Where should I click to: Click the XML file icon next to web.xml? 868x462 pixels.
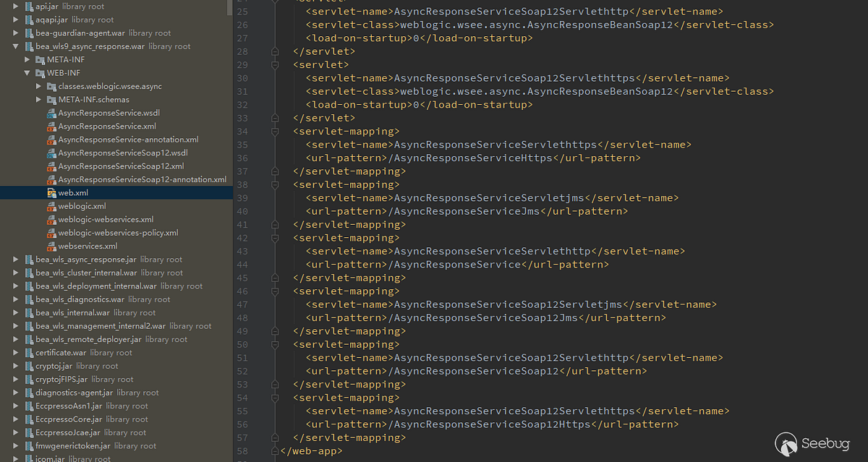click(51, 192)
